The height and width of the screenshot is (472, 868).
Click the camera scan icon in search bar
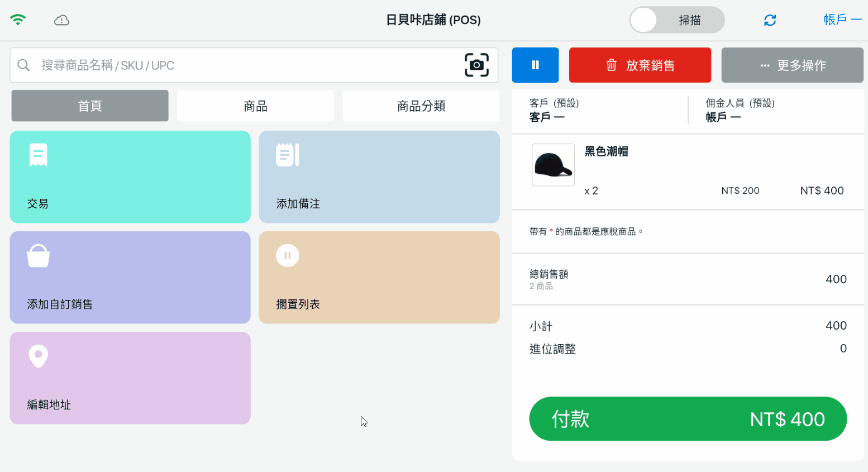(x=476, y=65)
